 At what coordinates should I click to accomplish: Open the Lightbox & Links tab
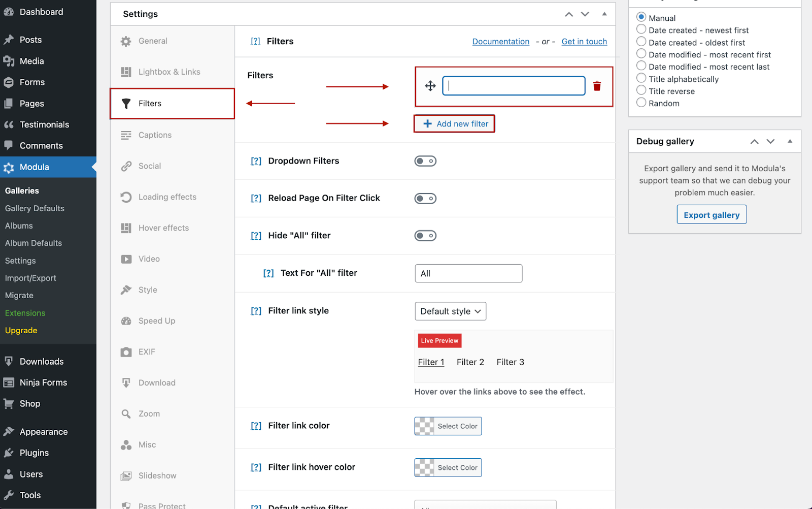(173, 72)
